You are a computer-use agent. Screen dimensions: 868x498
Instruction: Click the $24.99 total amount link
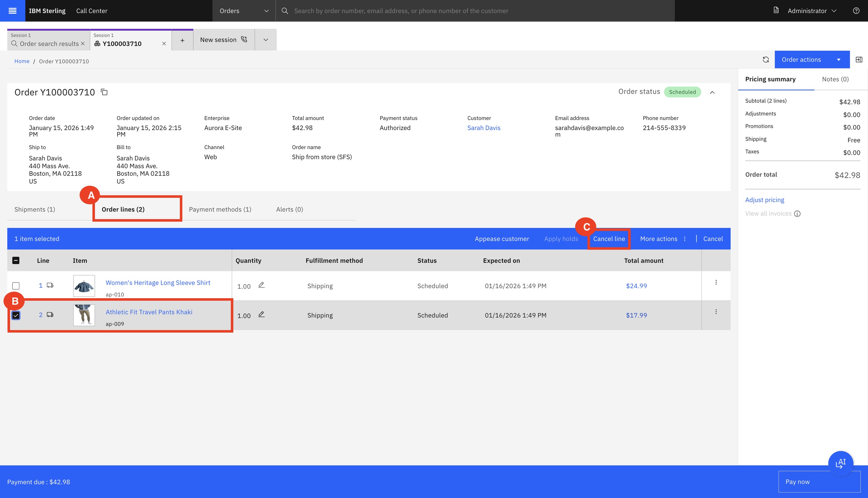click(636, 286)
